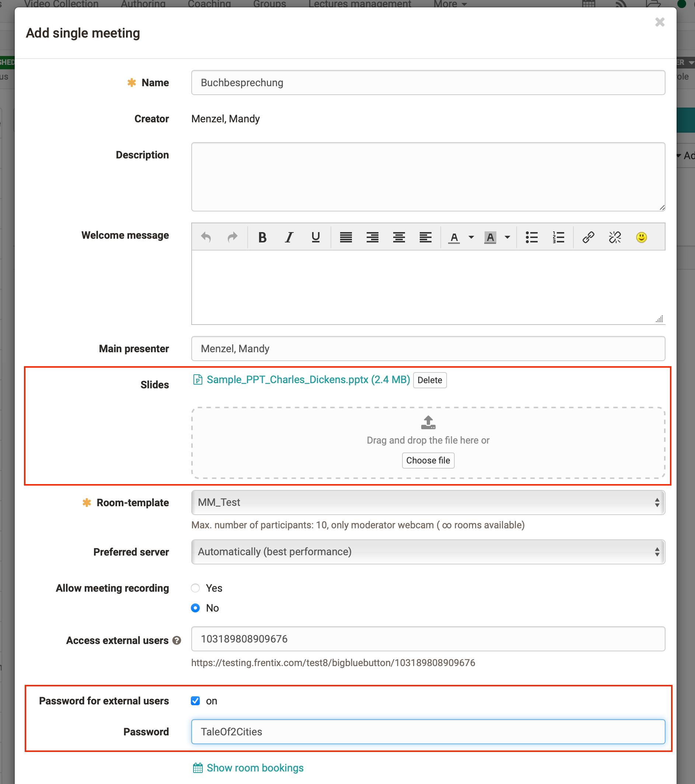Open the More menu in navigation

450,4
